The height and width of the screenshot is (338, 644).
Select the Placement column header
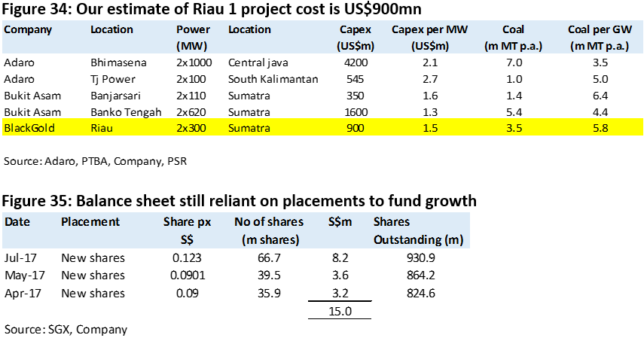coord(90,222)
